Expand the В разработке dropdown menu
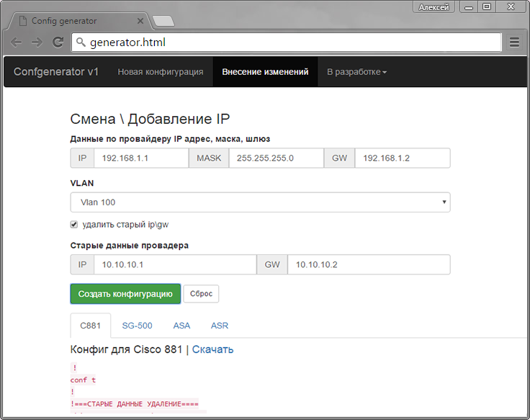 click(356, 72)
